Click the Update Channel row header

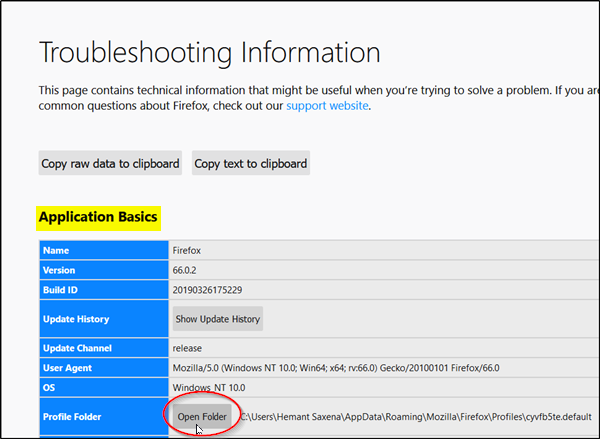pos(102,348)
